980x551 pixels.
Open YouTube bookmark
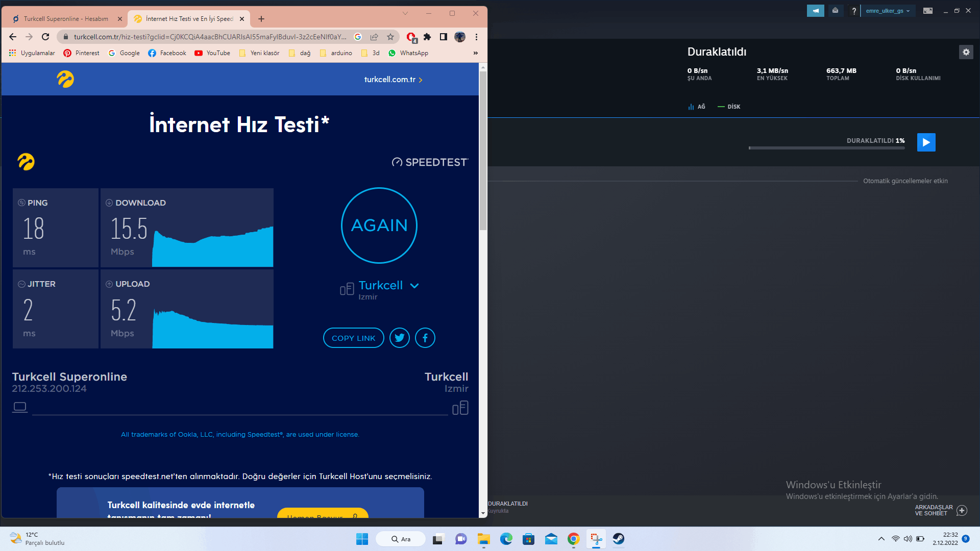tap(212, 53)
